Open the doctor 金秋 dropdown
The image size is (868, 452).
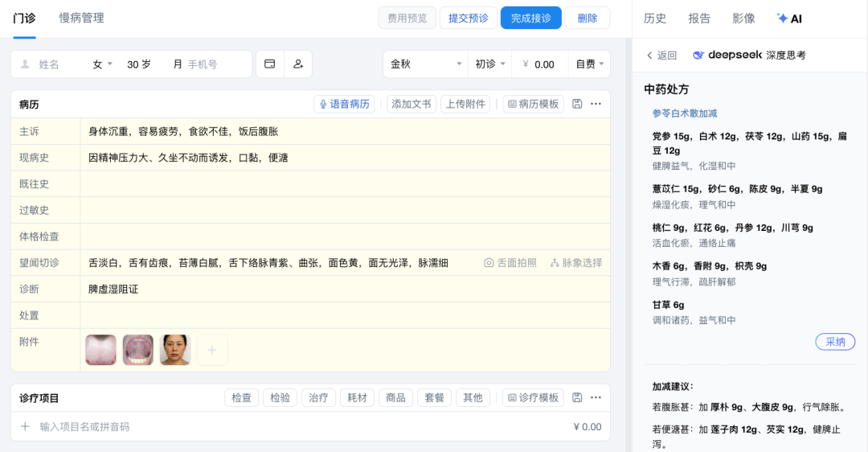426,64
